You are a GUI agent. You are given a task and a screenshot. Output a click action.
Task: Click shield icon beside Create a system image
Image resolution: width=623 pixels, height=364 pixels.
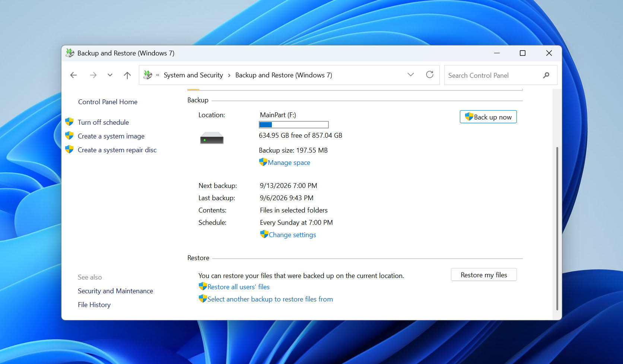click(69, 135)
